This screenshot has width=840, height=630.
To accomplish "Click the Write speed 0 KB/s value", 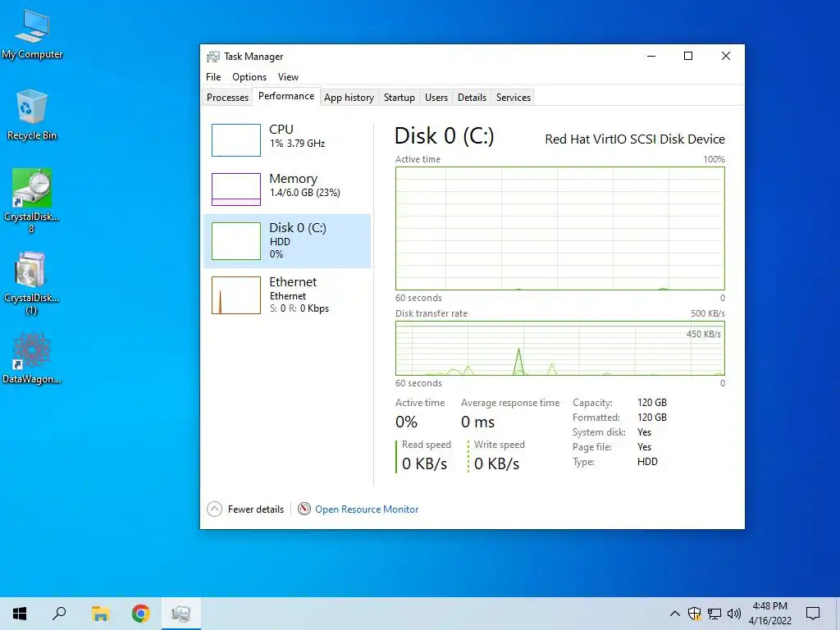I will [496, 464].
